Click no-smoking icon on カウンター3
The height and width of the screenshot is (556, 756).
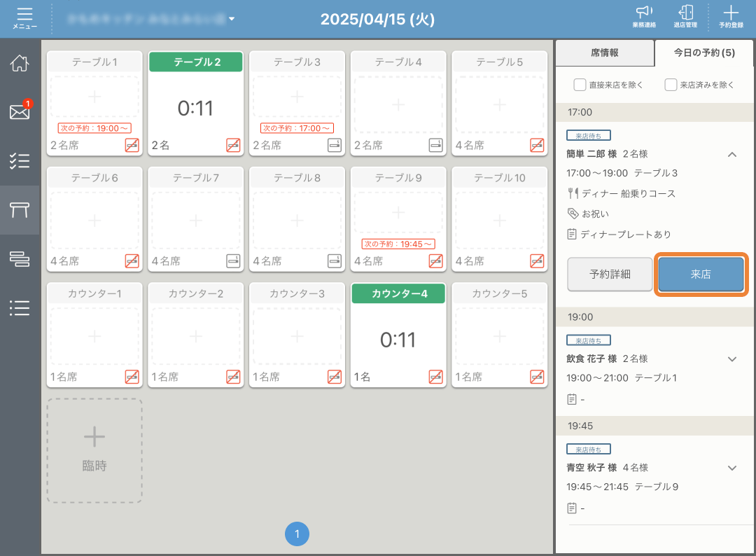[335, 377]
